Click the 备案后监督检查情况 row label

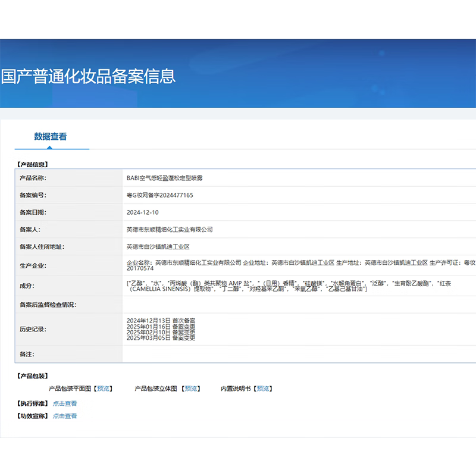click(48, 305)
